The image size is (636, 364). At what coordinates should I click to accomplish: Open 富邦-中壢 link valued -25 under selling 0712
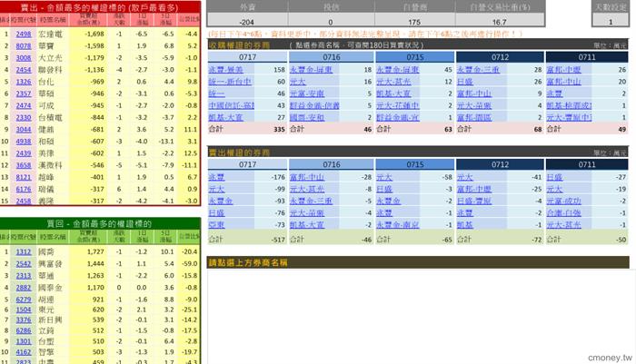[x=474, y=189]
